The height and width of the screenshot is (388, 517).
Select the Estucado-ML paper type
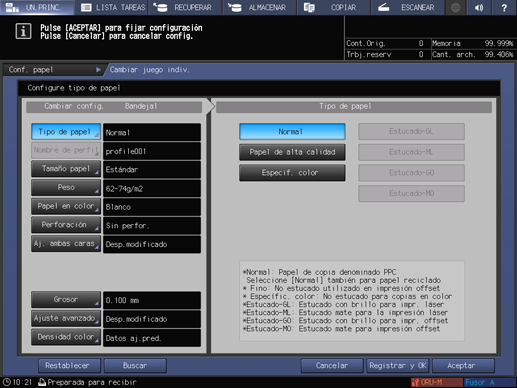(x=411, y=152)
